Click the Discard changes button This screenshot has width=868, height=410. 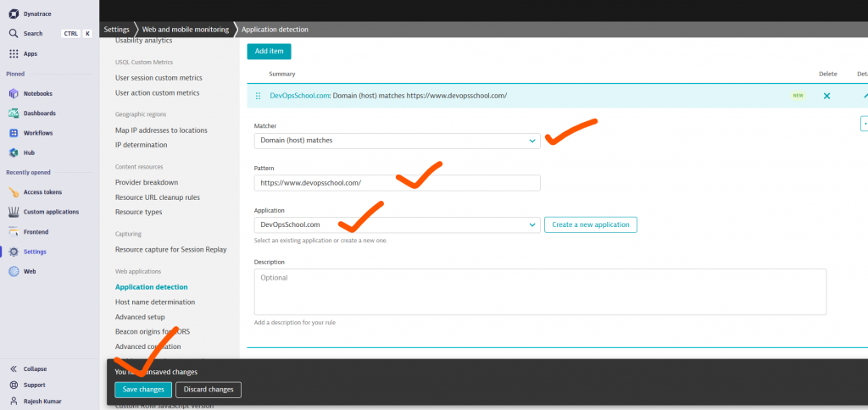[209, 390]
